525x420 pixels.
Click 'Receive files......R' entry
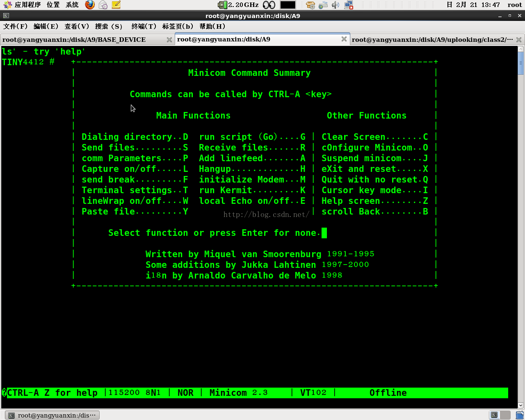point(252,148)
